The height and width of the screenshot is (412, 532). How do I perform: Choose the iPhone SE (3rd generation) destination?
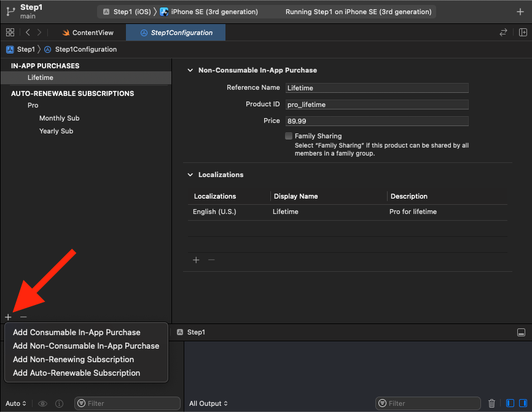click(x=209, y=12)
